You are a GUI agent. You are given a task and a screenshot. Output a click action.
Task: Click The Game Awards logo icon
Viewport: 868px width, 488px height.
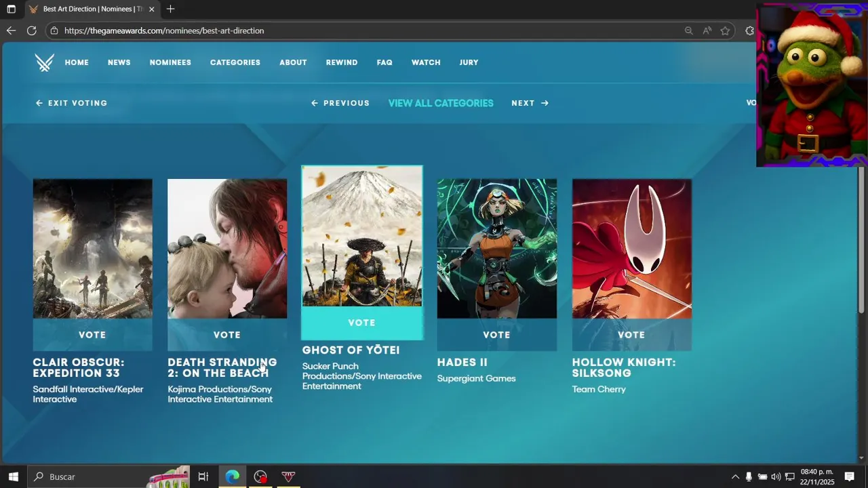click(45, 62)
